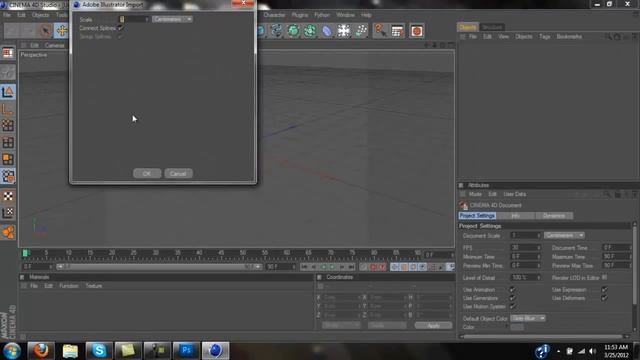Click the red record keyframe button

click(372, 267)
